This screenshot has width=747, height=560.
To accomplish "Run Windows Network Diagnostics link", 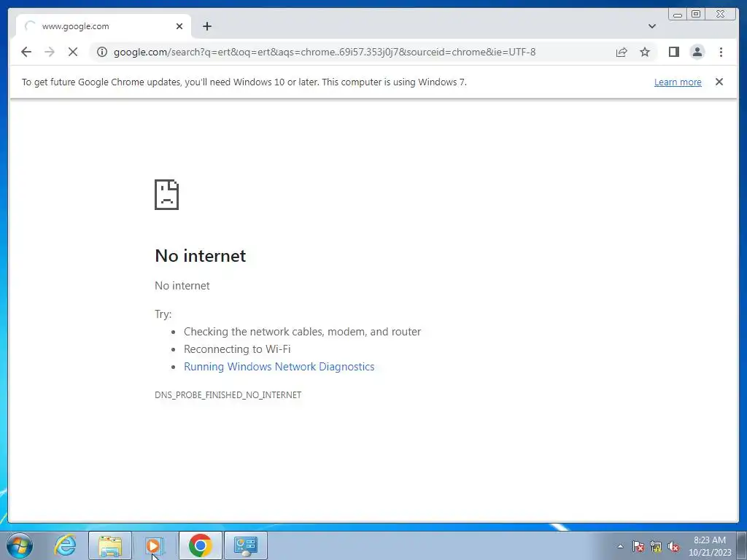I will tap(279, 367).
